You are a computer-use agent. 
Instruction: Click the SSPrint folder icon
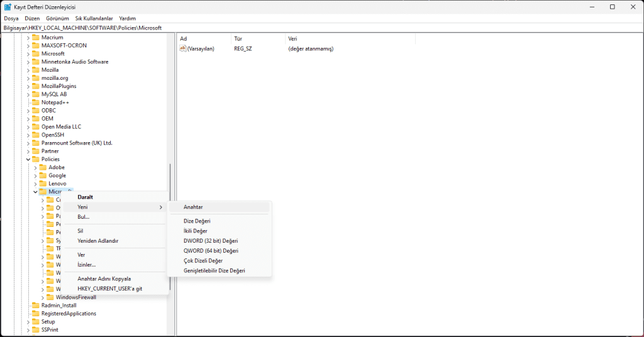(x=36, y=329)
